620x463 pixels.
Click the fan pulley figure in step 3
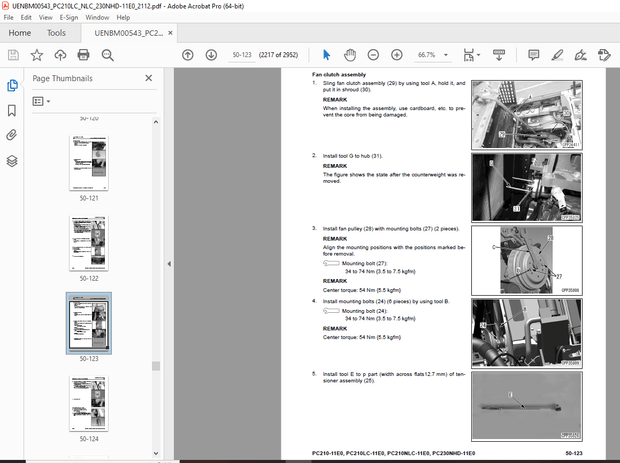point(527,260)
